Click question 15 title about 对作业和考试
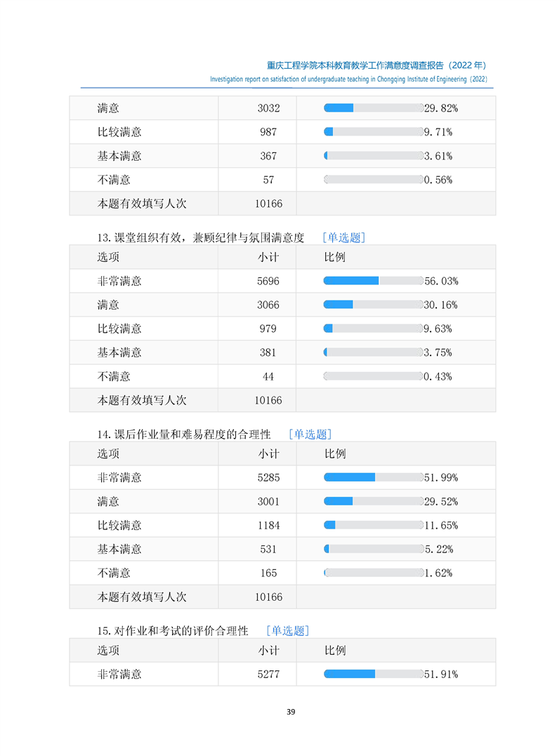The image size is (557, 756). (173, 632)
